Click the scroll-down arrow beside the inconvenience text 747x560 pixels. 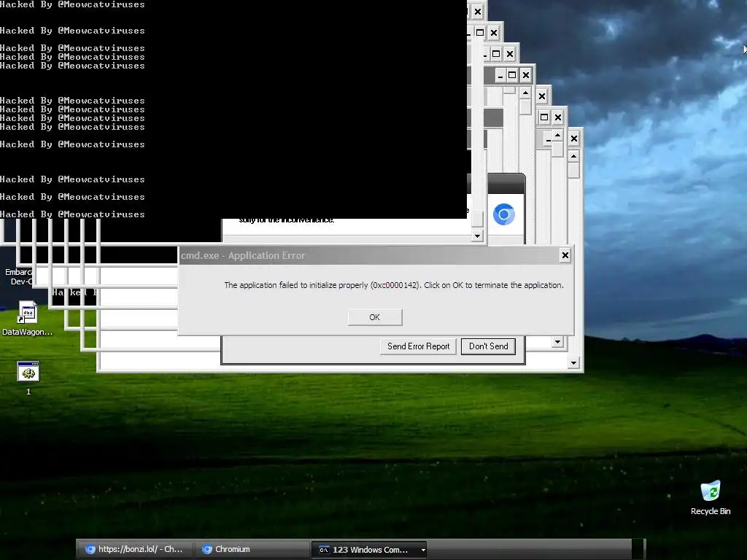[477, 236]
